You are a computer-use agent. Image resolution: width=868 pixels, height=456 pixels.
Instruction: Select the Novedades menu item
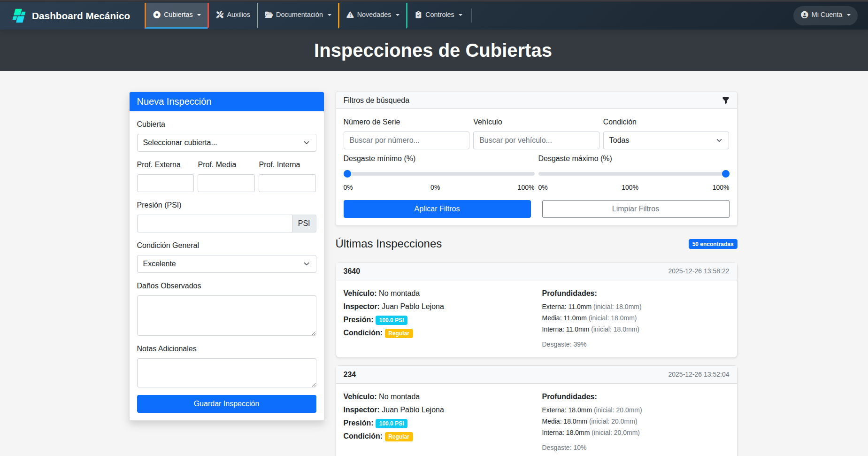[372, 15]
